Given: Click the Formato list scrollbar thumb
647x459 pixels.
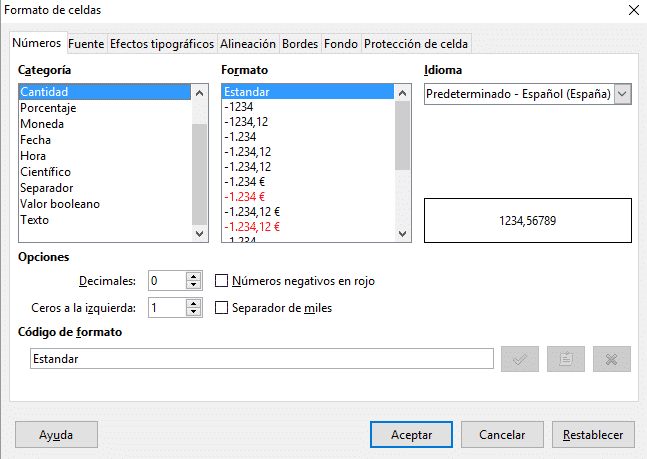Looking at the screenshot, I should 403,135.
